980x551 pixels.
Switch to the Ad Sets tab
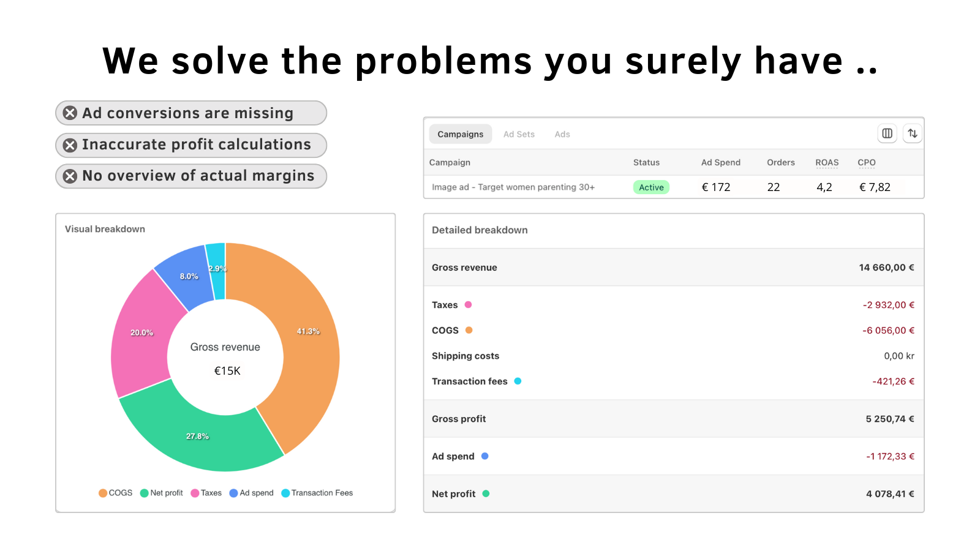pos(519,134)
